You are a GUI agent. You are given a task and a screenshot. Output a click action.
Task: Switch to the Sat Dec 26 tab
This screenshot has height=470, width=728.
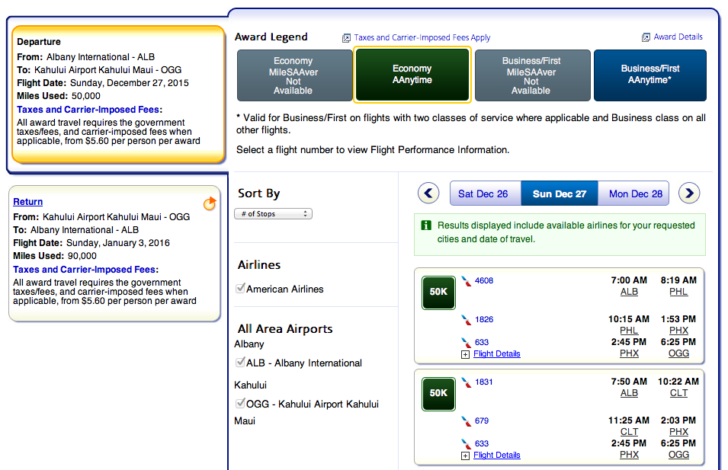pos(483,194)
